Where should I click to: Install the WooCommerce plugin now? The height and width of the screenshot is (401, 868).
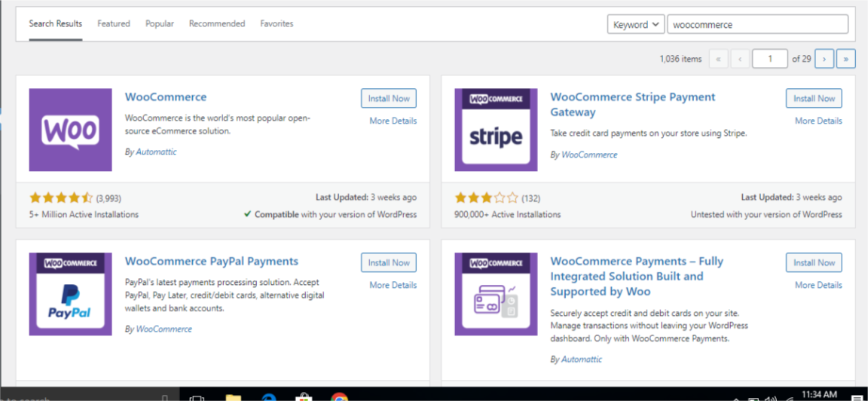click(389, 99)
